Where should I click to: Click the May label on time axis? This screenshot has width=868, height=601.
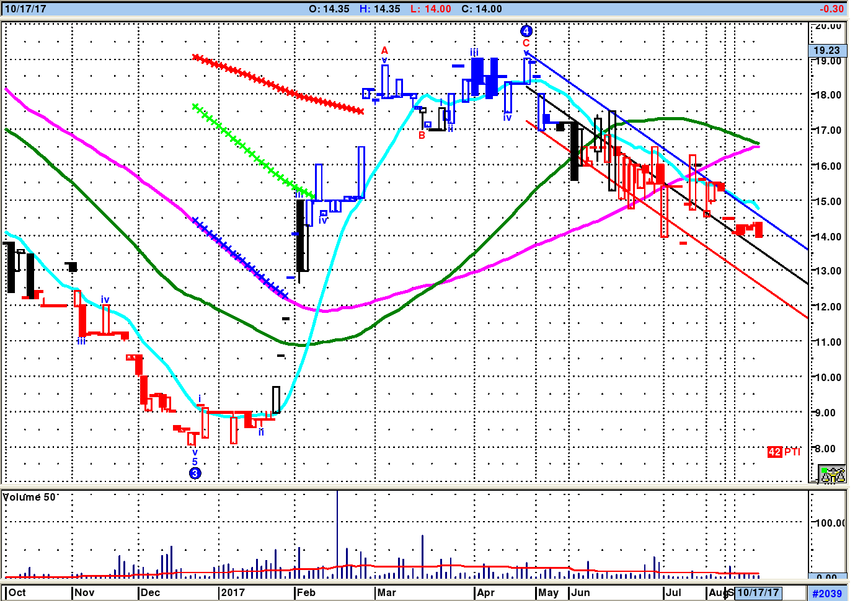tap(548, 592)
